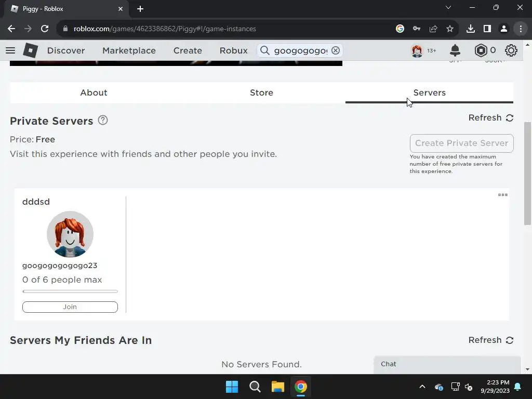Image resolution: width=532 pixels, height=399 pixels.
Task: Open Create in the Roblox navigation
Action: [188, 50]
